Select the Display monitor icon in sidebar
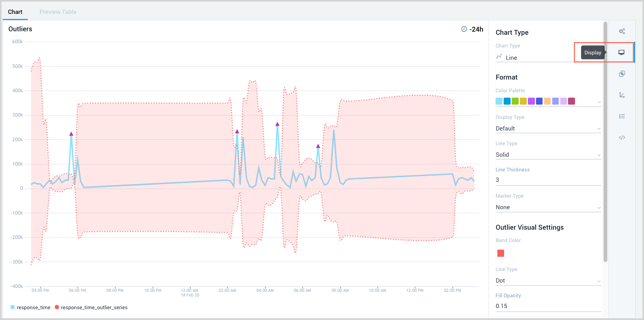 click(621, 52)
